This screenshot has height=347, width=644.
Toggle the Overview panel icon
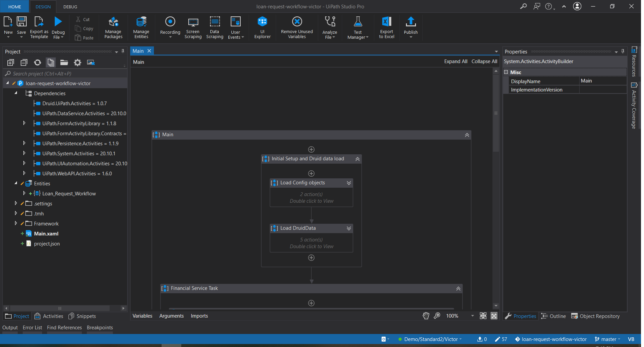coord(494,316)
